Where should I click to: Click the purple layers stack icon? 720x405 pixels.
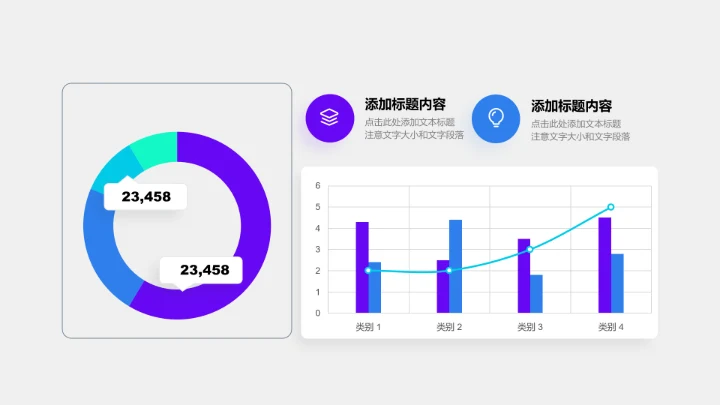point(329,119)
